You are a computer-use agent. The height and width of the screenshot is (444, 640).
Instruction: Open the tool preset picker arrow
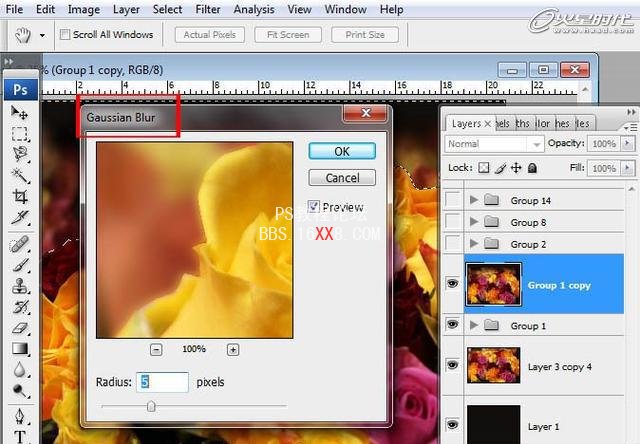[x=42, y=36]
